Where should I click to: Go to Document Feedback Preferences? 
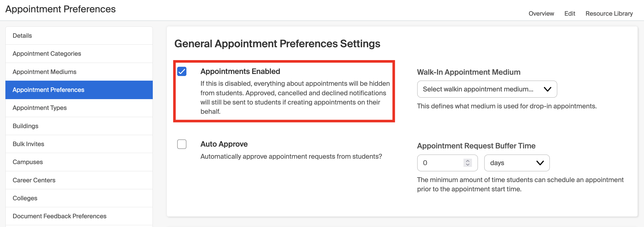click(60, 216)
